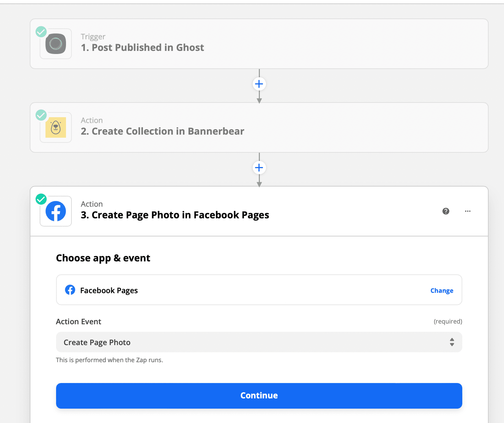Click the Facebook Pages step icon
The height and width of the screenshot is (423, 504).
point(56,211)
